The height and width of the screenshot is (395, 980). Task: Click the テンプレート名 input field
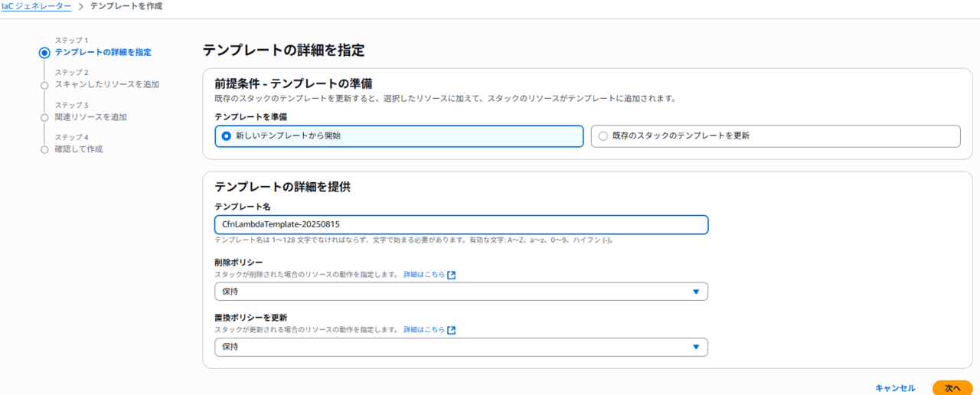tap(461, 224)
